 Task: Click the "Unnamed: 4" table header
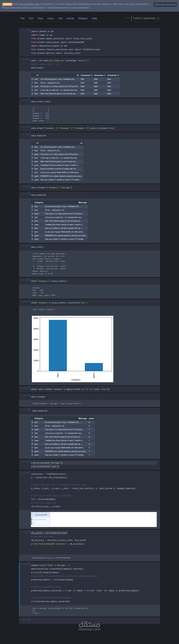click(113, 75)
